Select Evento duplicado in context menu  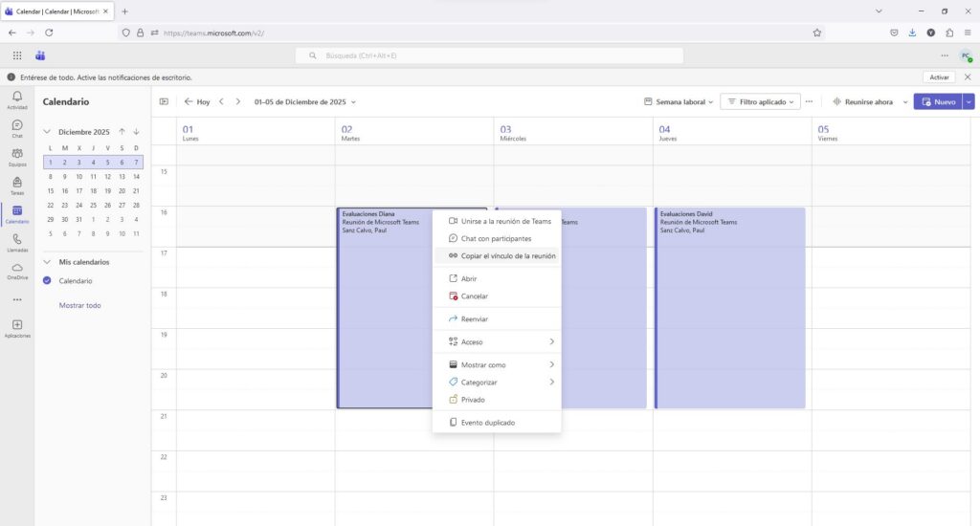pos(497,423)
